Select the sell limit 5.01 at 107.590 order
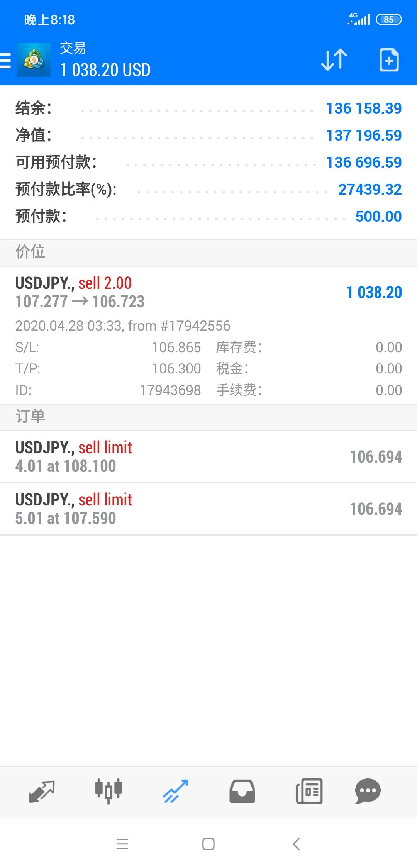Image resolution: width=417 pixels, height=868 pixels. 208,509
